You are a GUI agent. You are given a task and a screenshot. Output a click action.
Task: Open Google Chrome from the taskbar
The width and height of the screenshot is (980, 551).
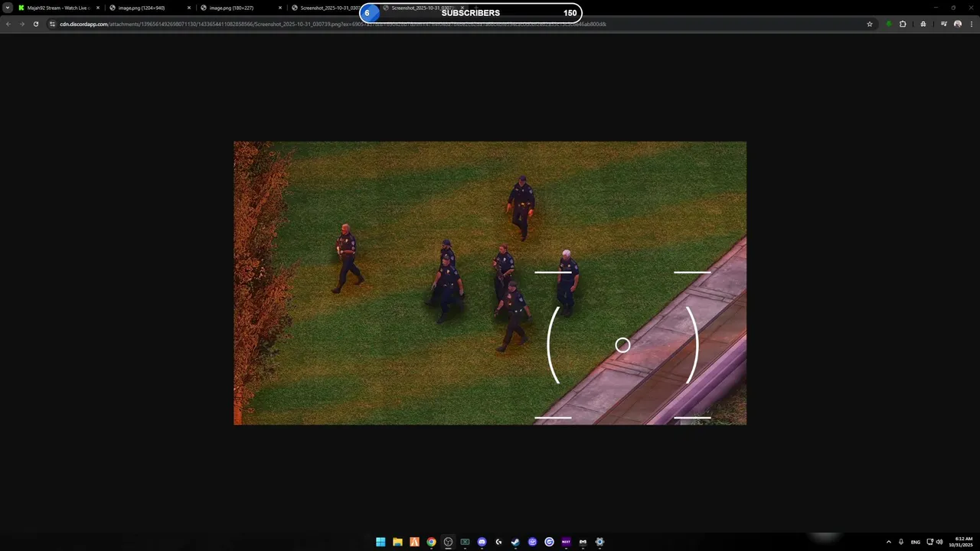tap(431, 542)
